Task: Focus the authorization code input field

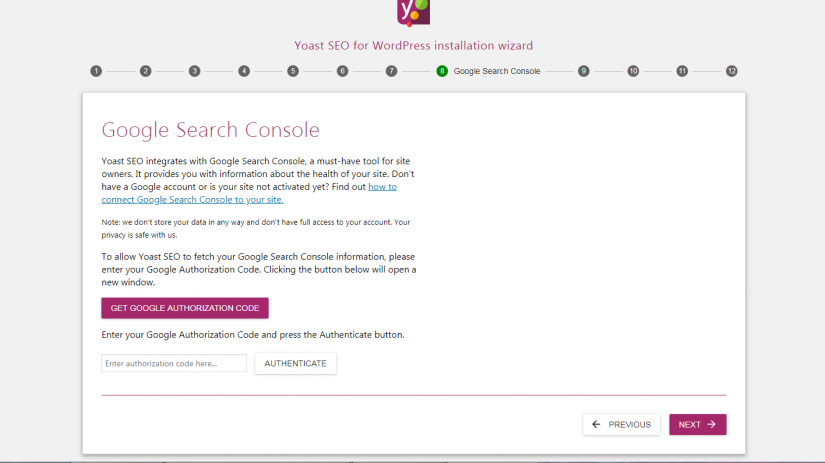Action: [174, 364]
